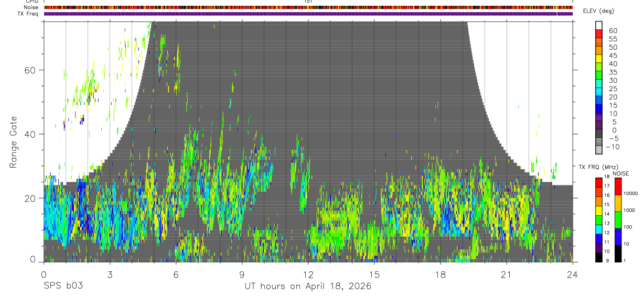Click the red 60 degree elevation swatch
The width and height of the screenshot is (644, 297).
click(599, 33)
